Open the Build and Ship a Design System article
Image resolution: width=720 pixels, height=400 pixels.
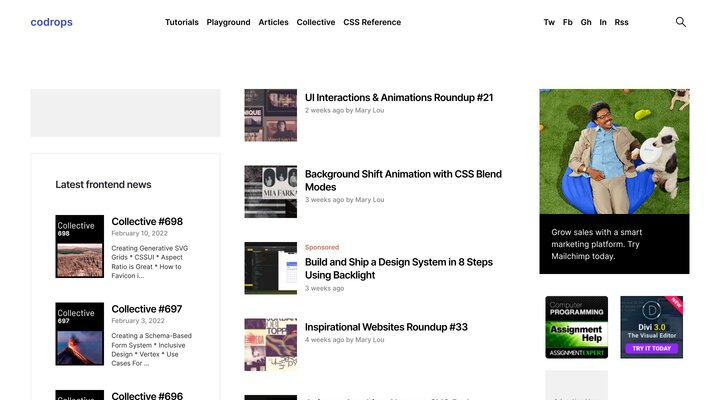coord(399,268)
